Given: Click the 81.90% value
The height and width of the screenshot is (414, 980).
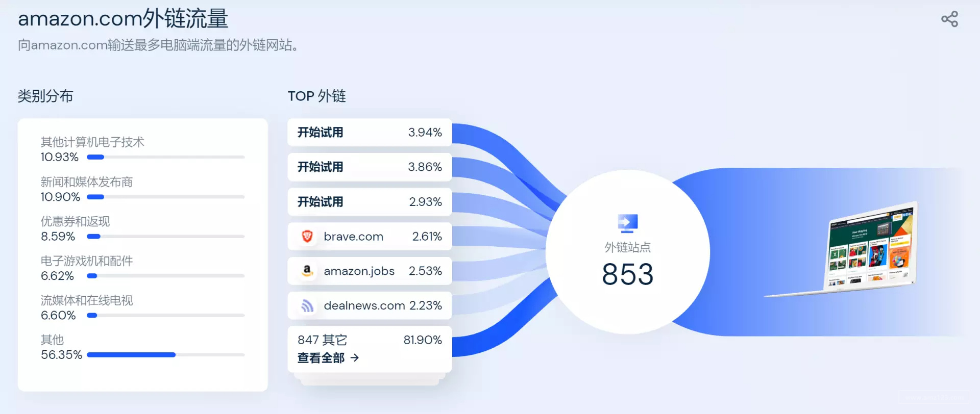Looking at the screenshot, I should (423, 340).
